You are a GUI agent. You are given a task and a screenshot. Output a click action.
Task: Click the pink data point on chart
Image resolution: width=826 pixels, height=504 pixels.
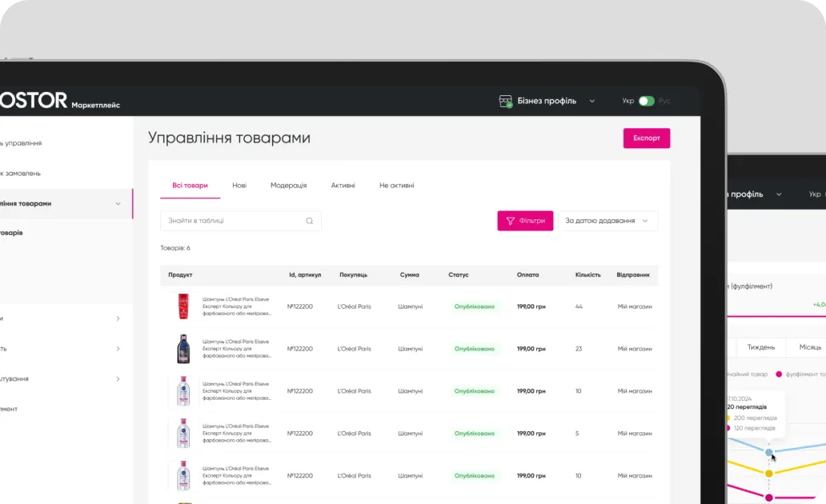[x=769, y=498]
